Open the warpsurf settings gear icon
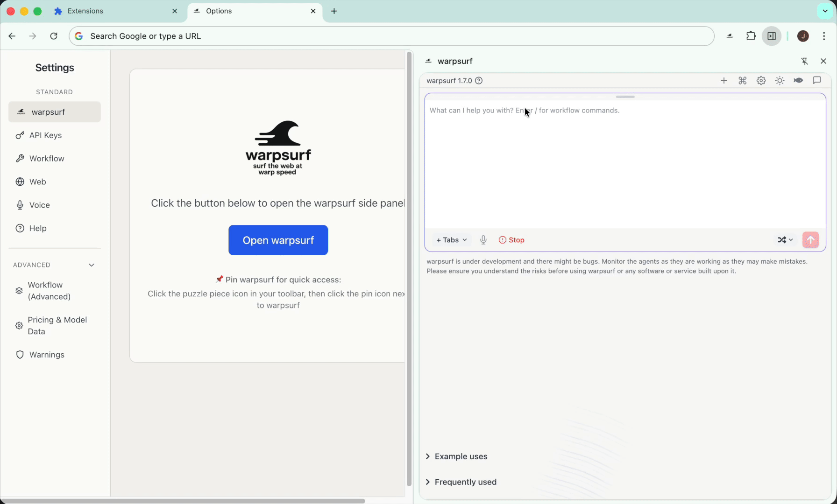The image size is (837, 504). pyautogui.click(x=761, y=80)
